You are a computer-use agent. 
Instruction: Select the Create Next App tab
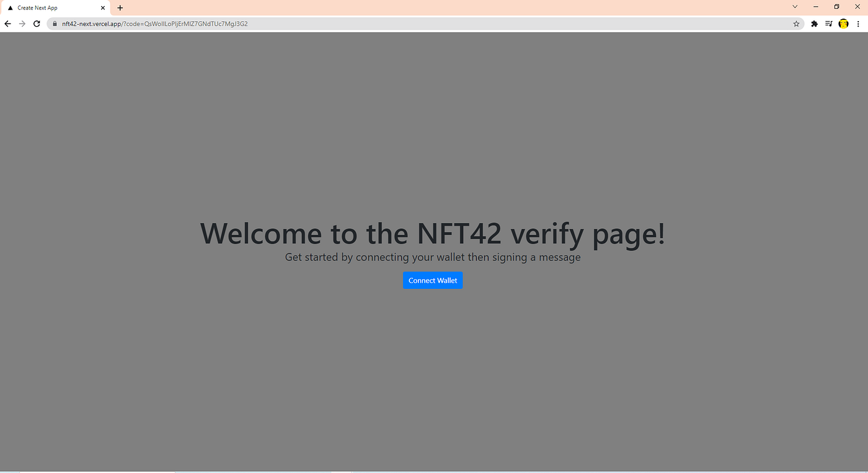[56, 8]
